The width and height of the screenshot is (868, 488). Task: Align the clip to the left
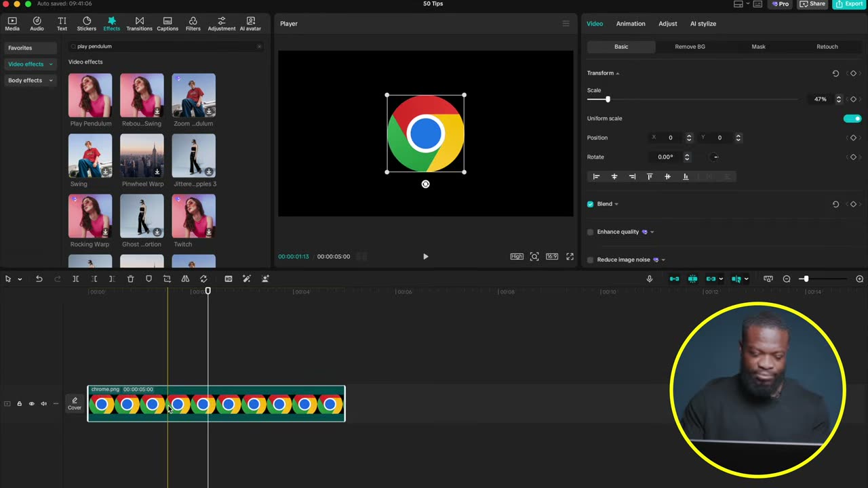596,176
